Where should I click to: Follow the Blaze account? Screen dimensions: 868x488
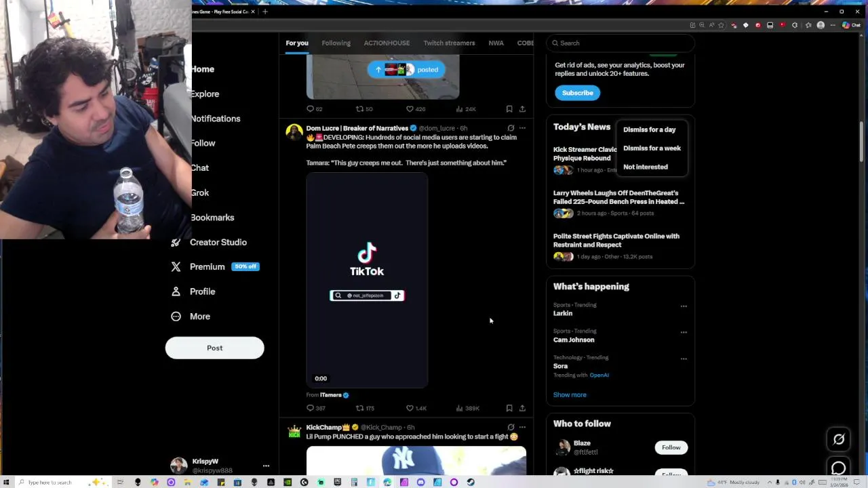point(671,447)
